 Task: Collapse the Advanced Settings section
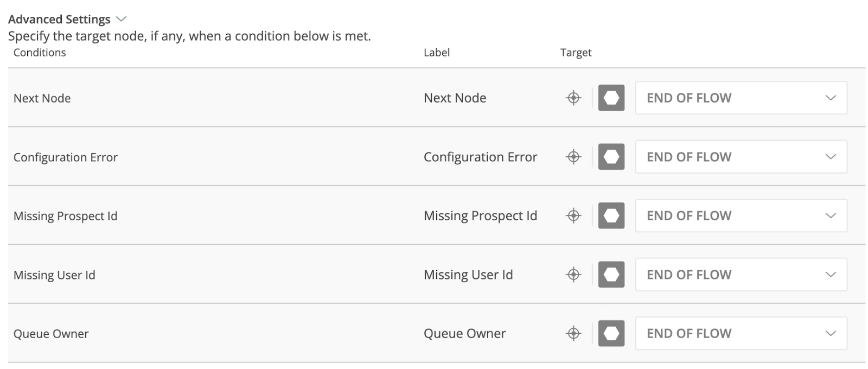point(122,19)
